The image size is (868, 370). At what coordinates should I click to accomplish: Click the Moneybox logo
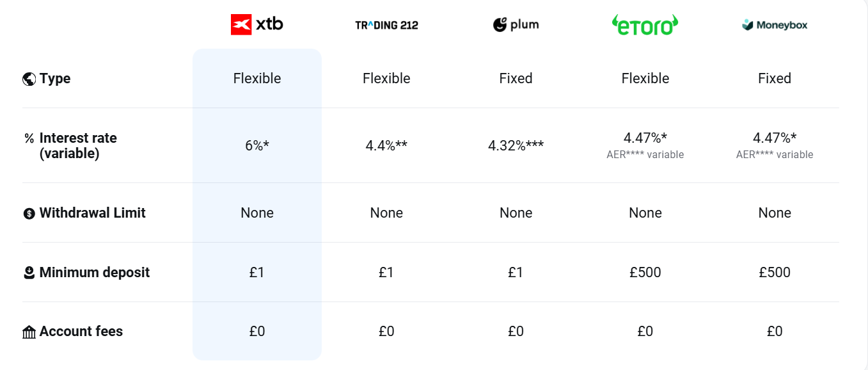[775, 25]
